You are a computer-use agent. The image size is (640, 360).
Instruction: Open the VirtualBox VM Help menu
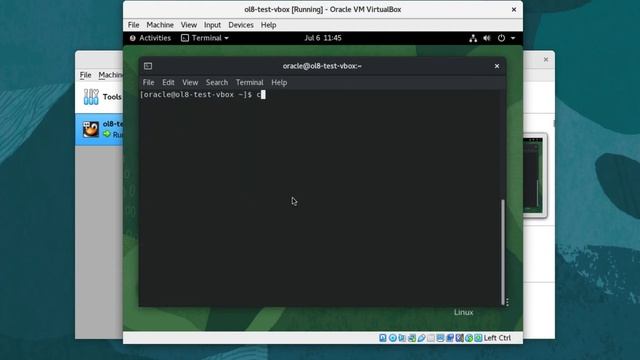[269, 25]
